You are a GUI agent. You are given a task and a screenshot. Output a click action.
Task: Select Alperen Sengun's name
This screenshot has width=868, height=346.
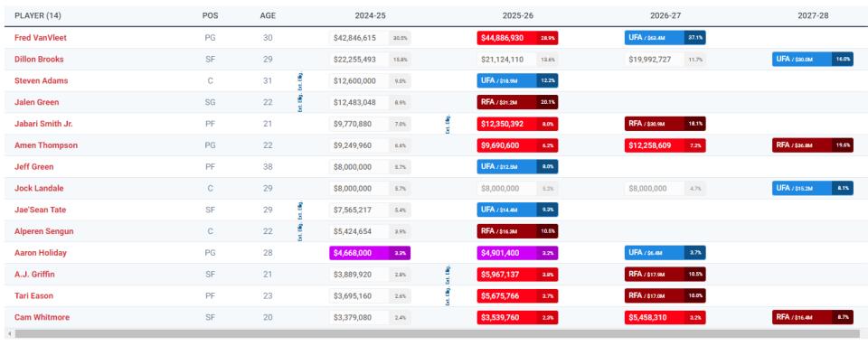(x=43, y=231)
